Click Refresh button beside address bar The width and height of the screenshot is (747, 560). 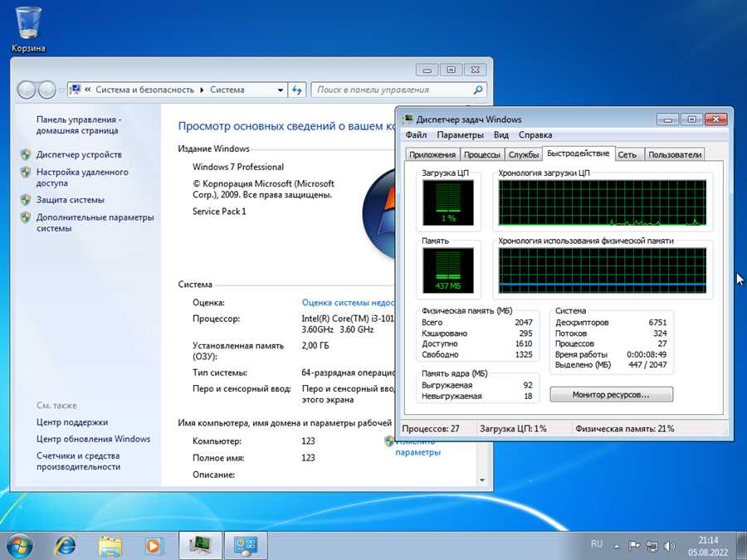coord(297,90)
